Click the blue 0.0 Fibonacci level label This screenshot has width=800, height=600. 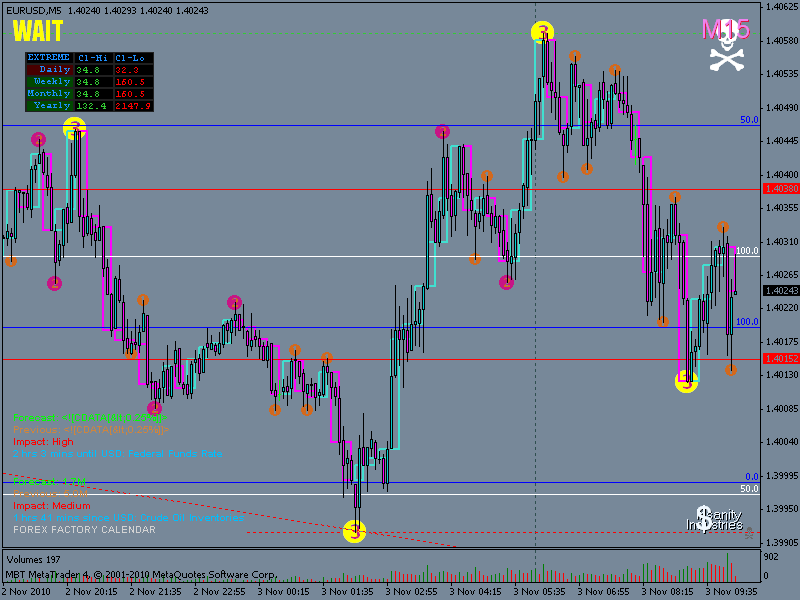752,477
